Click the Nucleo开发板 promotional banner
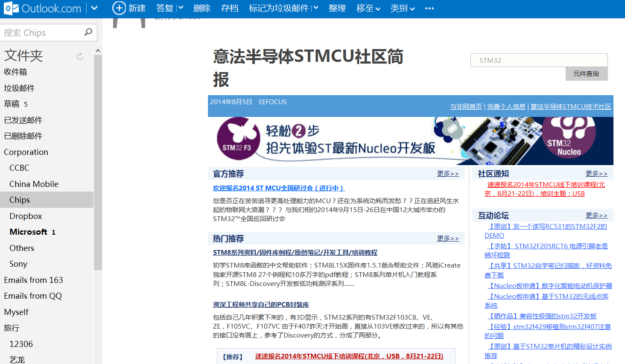The width and height of the screenshot is (625, 364). click(411, 141)
